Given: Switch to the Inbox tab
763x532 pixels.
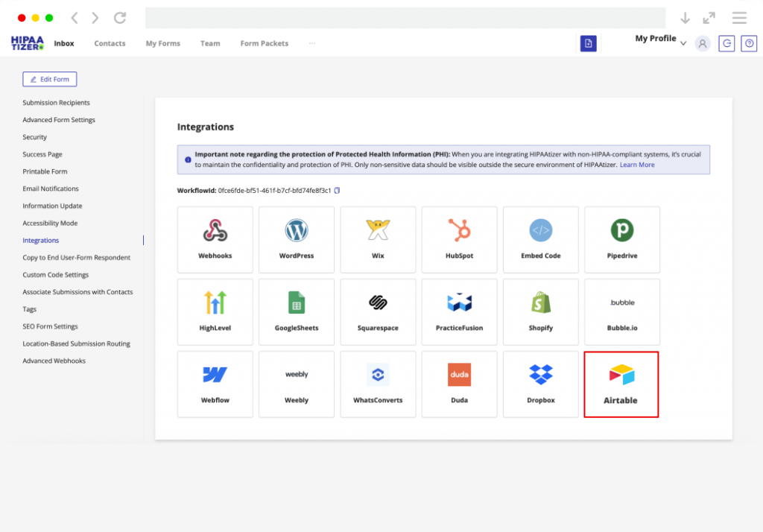Looking at the screenshot, I should [x=64, y=43].
